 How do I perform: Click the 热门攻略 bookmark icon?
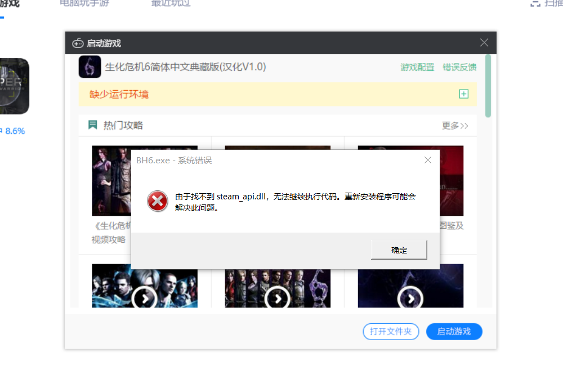click(93, 124)
